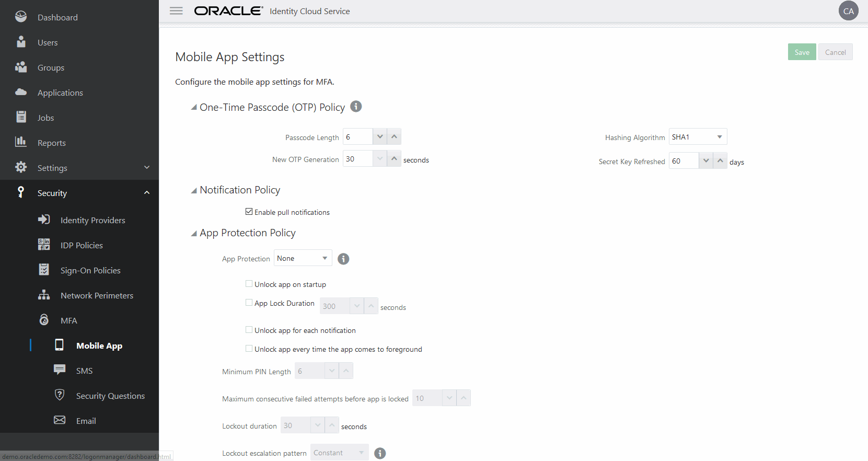Click the Cancel button
The width and height of the screenshot is (868, 461).
pyautogui.click(x=835, y=52)
